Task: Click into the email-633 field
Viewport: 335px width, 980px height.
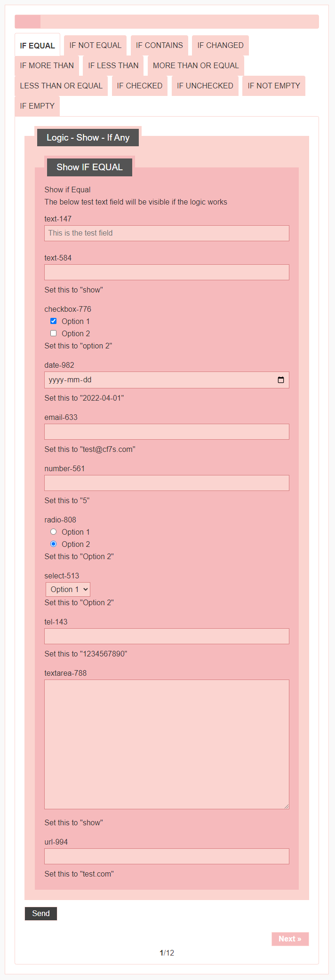Action: (167, 432)
